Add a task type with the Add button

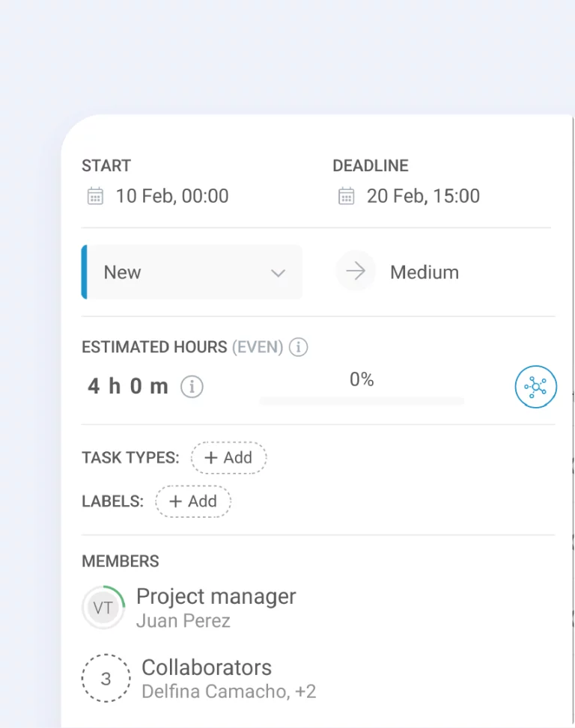coord(228,458)
